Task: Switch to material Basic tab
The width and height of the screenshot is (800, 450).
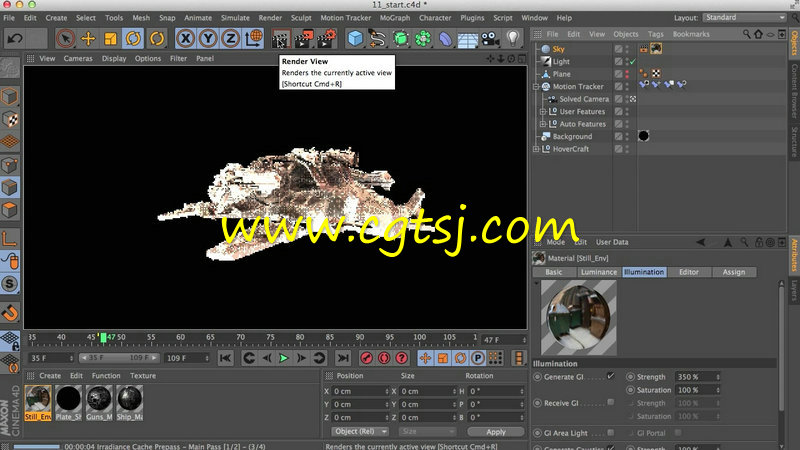Action: tap(554, 272)
